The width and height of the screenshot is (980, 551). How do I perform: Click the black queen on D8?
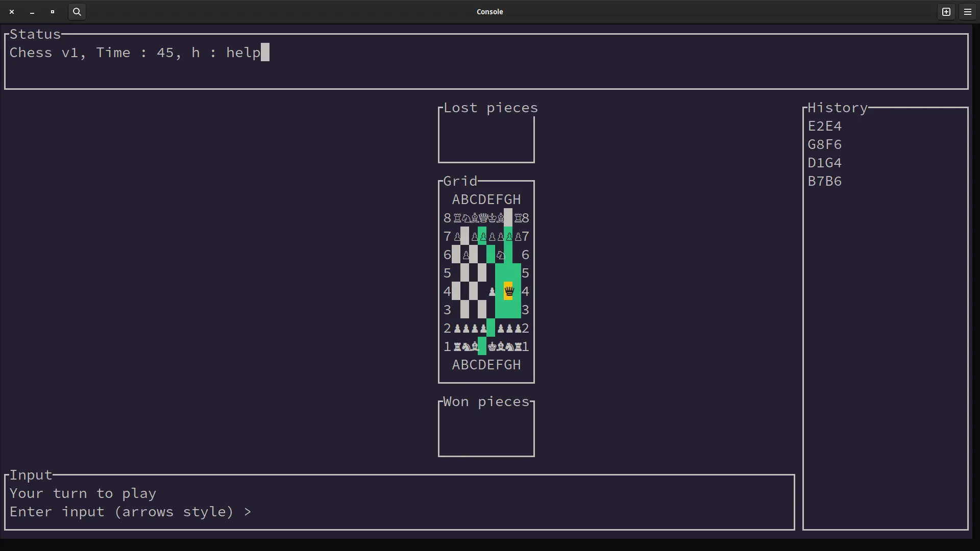[x=483, y=218]
